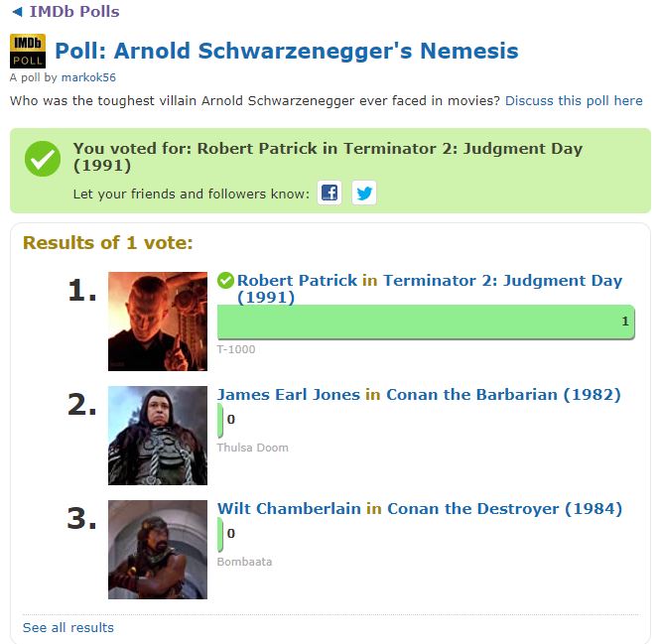
Task: Open Robert Patrick's name link
Action: pyautogui.click(x=297, y=281)
